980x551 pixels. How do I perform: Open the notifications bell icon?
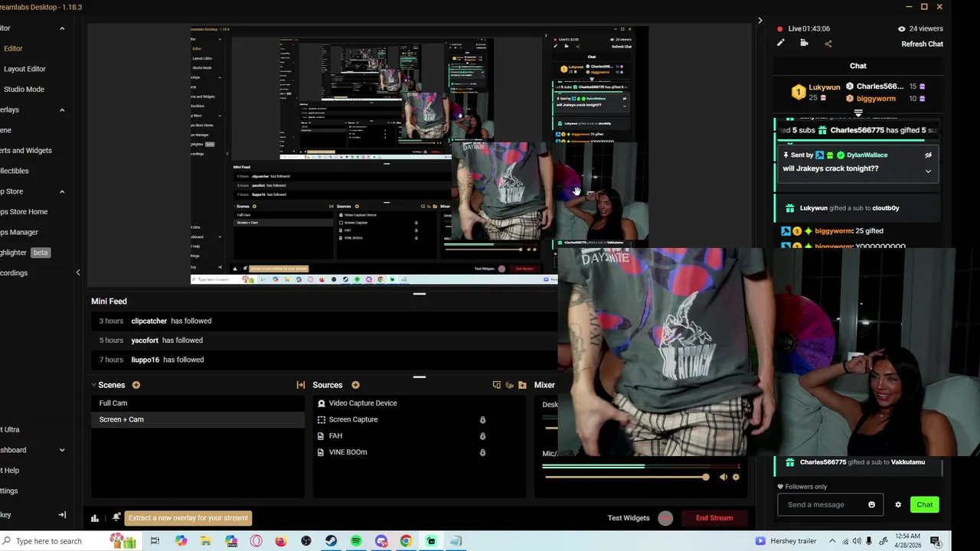(x=116, y=518)
